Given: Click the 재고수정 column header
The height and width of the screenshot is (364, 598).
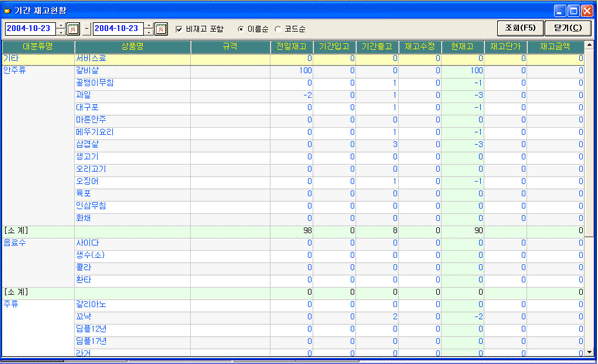Looking at the screenshot, I should coord(420,47).
